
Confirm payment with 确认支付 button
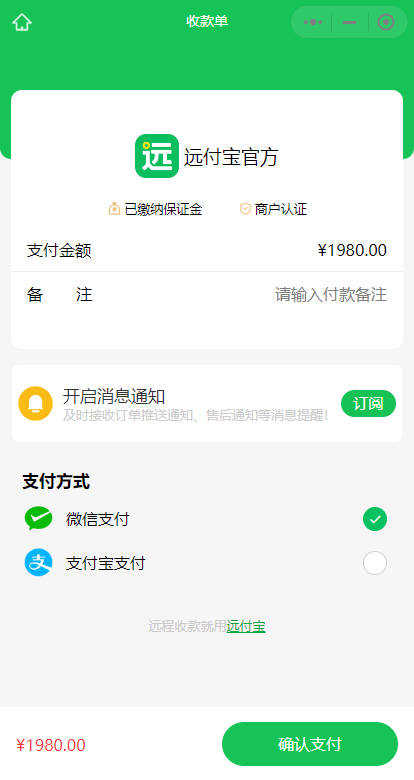click(x=310, y=744)
